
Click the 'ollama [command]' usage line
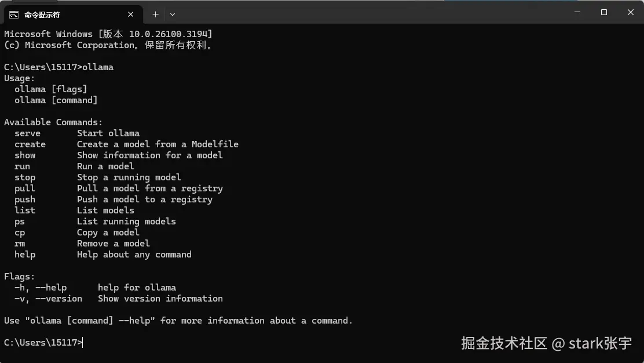[56, 100]
